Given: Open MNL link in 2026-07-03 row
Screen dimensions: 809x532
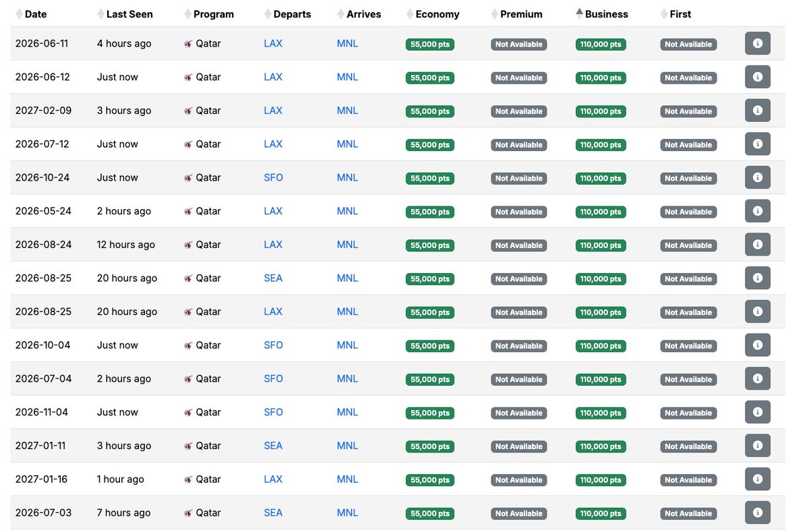Looking at the screenshot, I should (x=347, y=512).
